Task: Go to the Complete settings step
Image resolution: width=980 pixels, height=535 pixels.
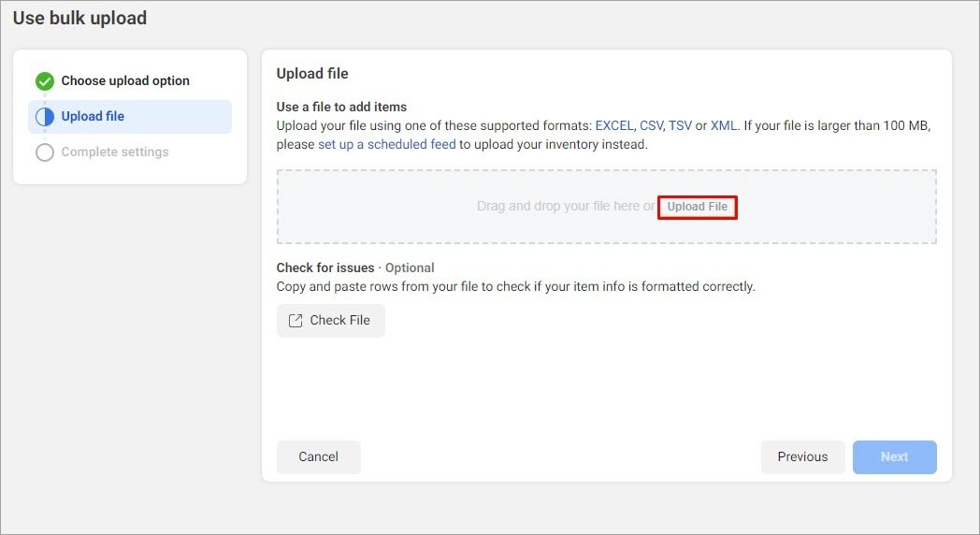Action: (x=115, y=152)
